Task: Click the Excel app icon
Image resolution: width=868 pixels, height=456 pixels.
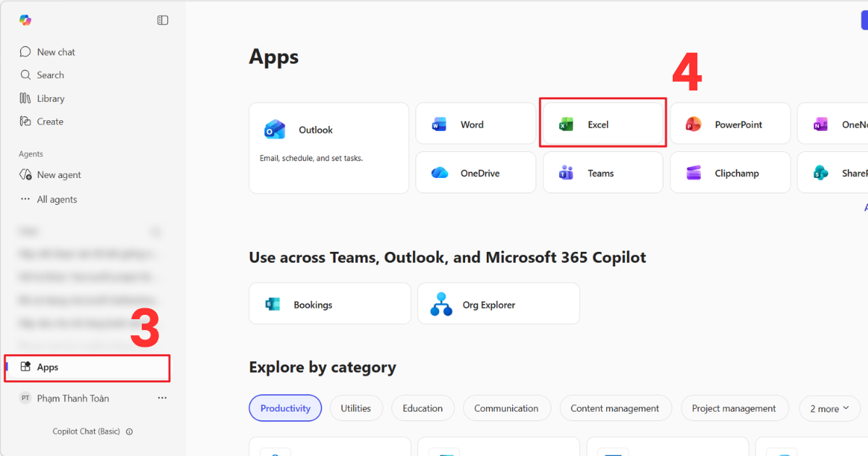Action: [566, 124]
